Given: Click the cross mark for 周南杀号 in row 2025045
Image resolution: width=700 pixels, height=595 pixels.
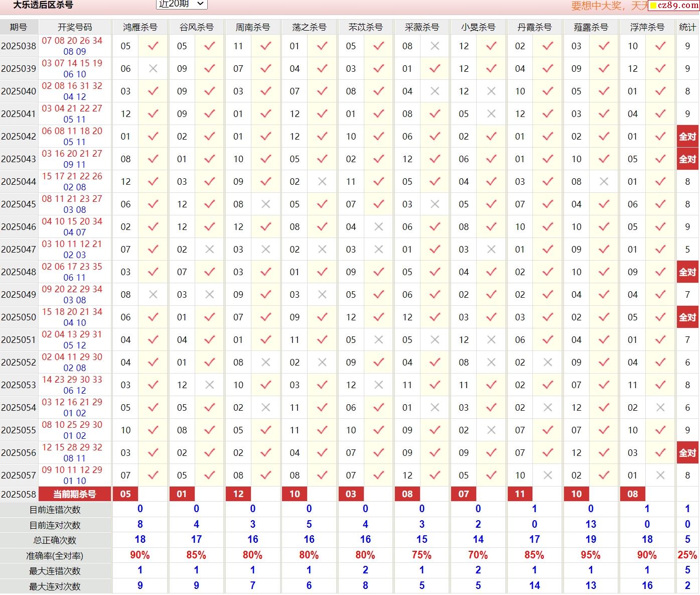Looking at the screenshot, I should (x=266, y=204).
